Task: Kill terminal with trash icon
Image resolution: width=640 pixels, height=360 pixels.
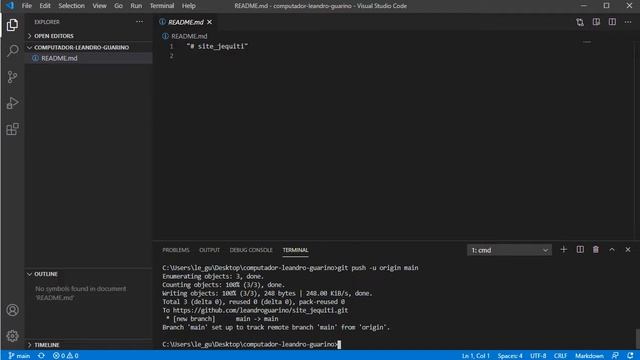Action: tap(596, 249)
